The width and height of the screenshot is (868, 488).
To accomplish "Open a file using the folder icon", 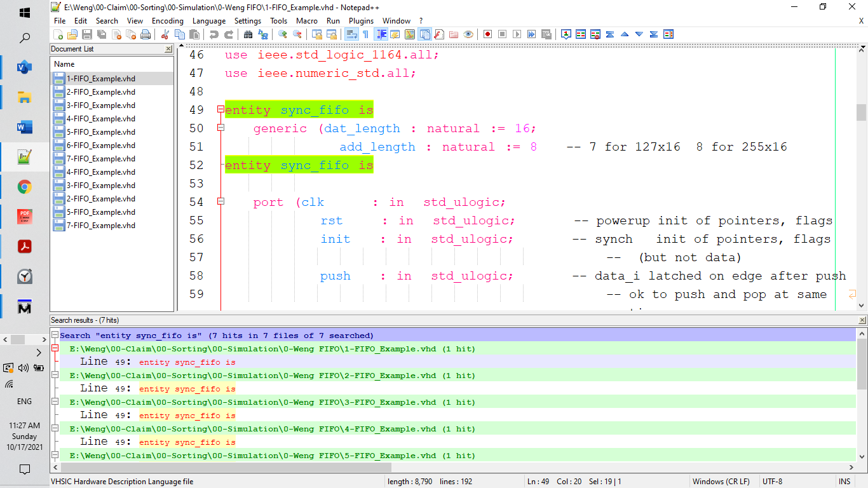I will click(x=72, y=34).
